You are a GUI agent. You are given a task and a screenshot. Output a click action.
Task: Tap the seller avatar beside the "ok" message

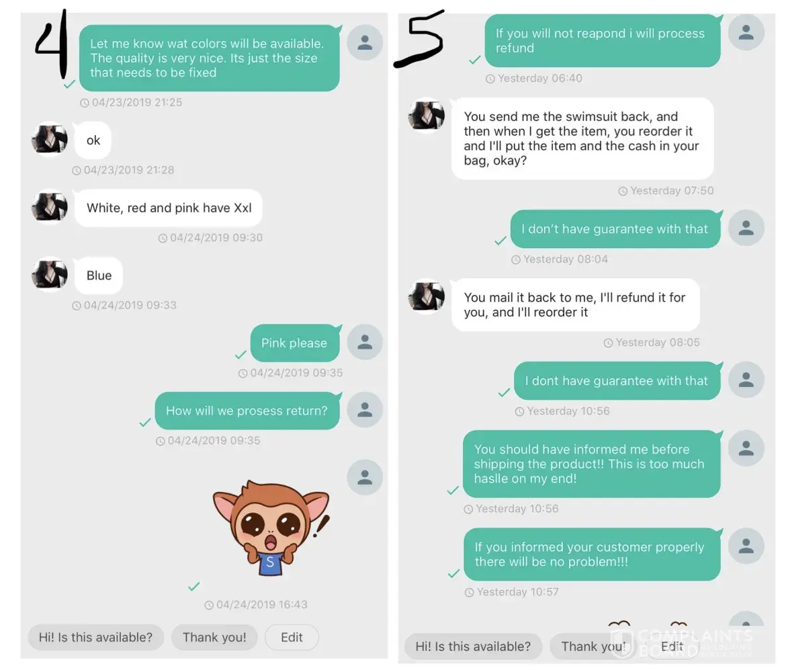click(x=49, y=139)
